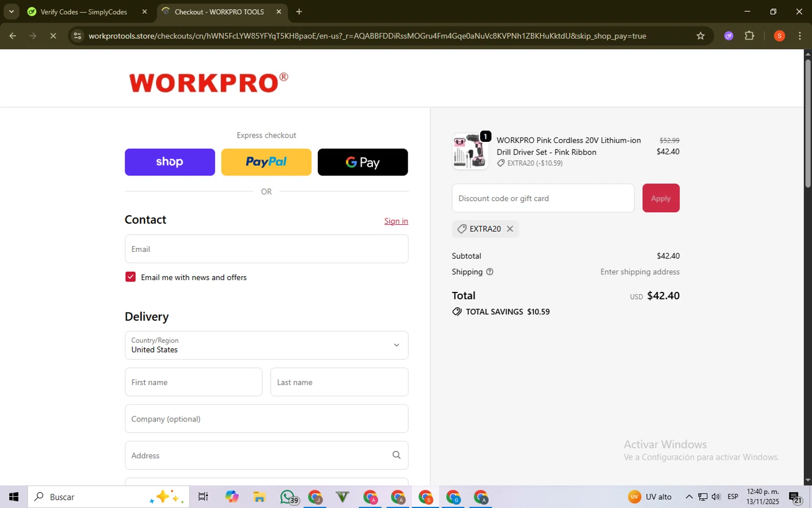Viewport: 812px width, 508px height.
Task: Stop loading the page
Action: click(x=53, y=36)
